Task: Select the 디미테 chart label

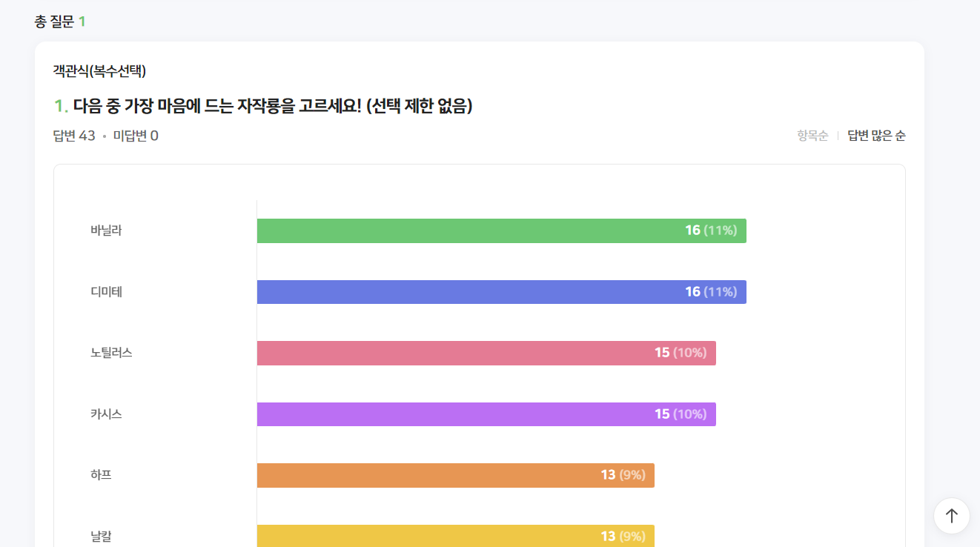Action: (106, 292)
